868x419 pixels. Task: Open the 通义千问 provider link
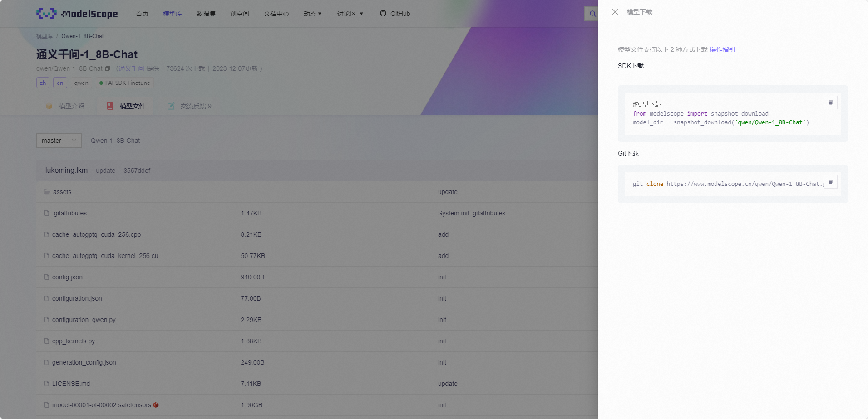click(131, 68)
